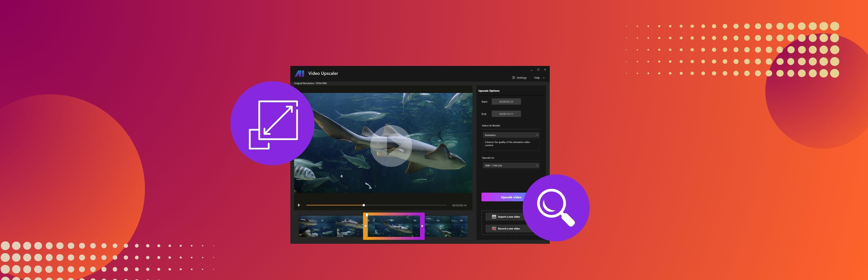Click the "Original Resolution: 1920x1080" label
The width and height of the screenshot is (868, 280).
[x=310, y=83]
